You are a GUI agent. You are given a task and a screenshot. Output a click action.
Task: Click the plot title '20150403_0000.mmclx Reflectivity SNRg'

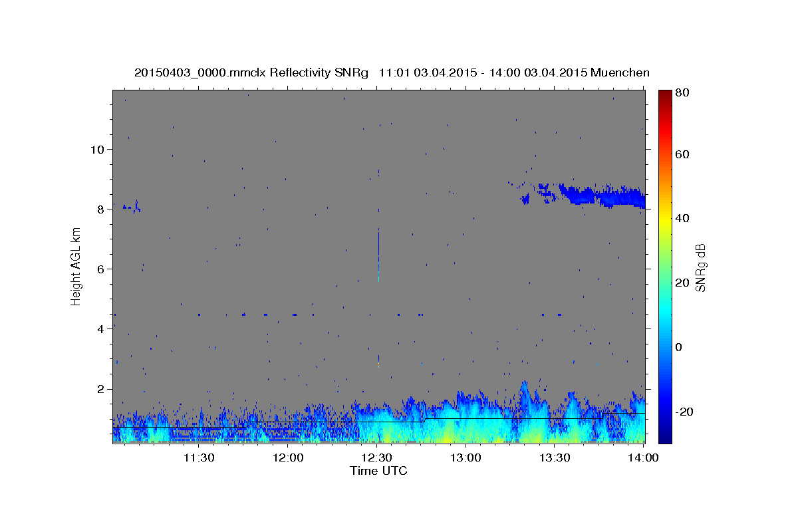[251, 72]
